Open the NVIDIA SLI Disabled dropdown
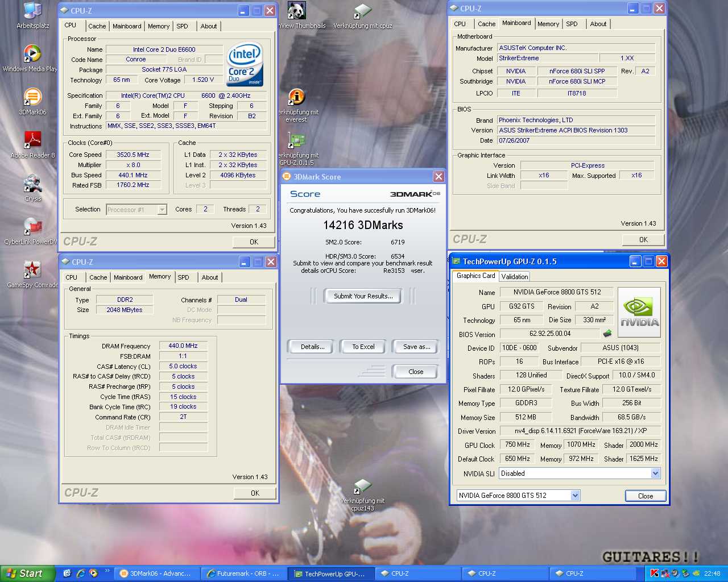The width and height of the screenshot is (728, 582). (580, 473)
